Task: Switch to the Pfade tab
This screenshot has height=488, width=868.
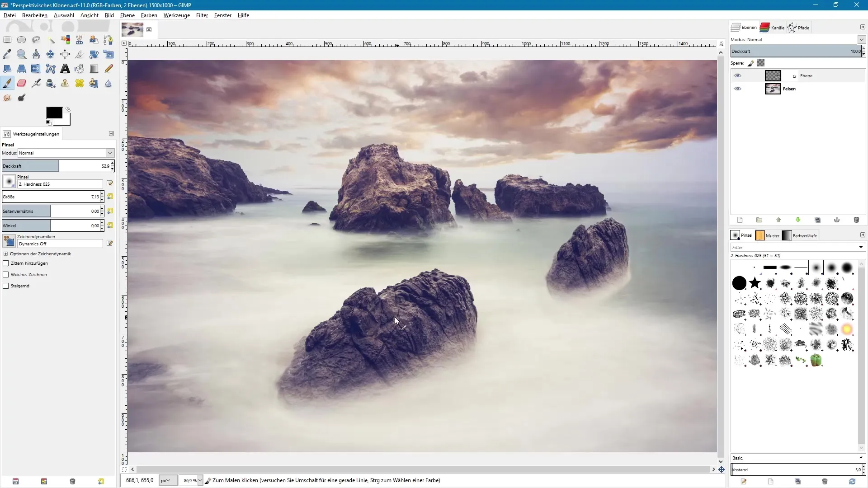Action: tap(798, 28)
